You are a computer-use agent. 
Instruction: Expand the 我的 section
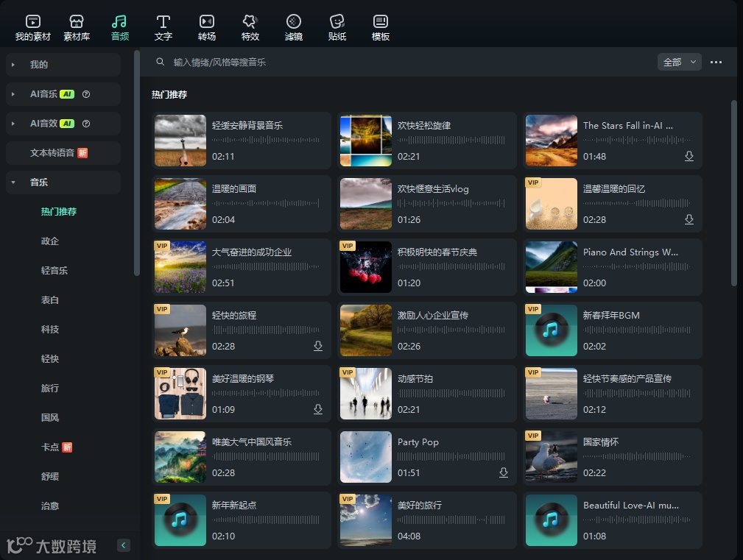click(x=13, y=64)
